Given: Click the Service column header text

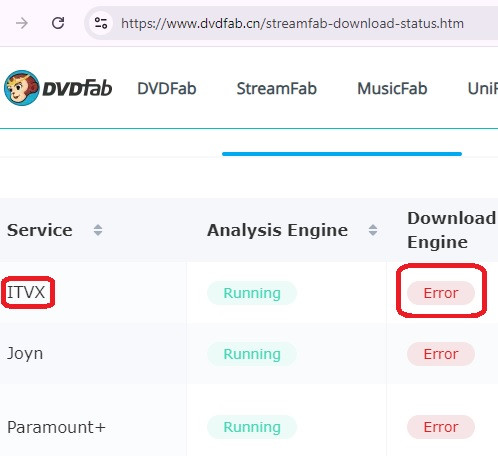Looking at the screenshot, I should coord(40,230).
